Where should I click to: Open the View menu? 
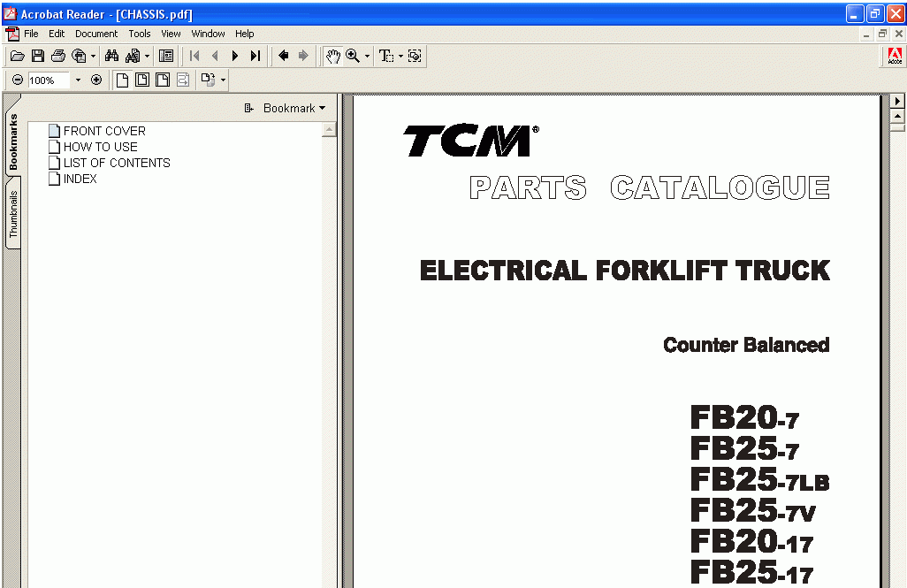point(171,34)
